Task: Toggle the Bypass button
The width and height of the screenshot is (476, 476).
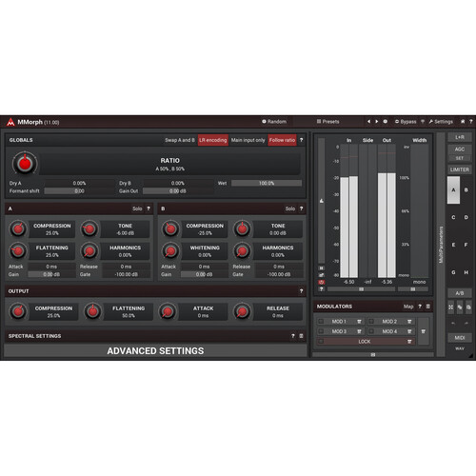Action: coord(406,122)
